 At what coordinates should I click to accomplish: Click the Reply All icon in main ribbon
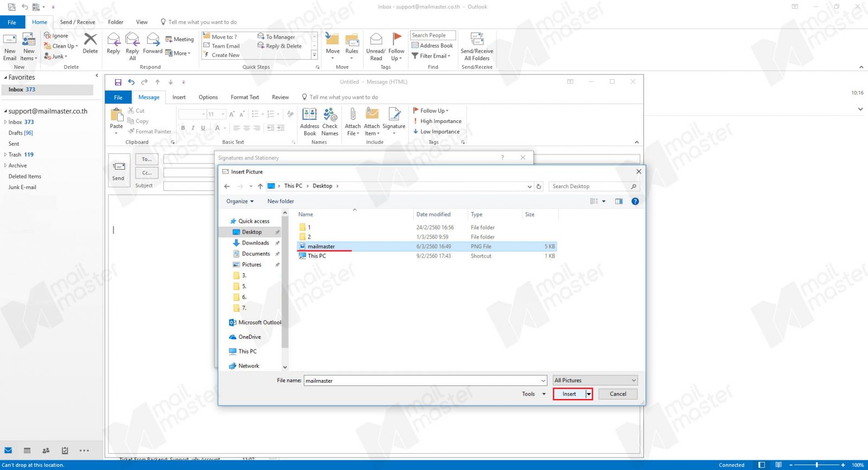132,40
